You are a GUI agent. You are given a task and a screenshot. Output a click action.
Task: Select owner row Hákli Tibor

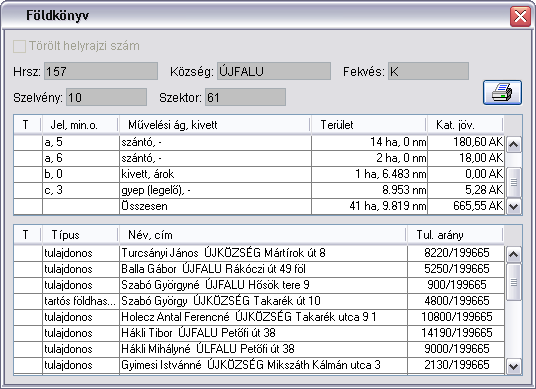tap(259, 333)
